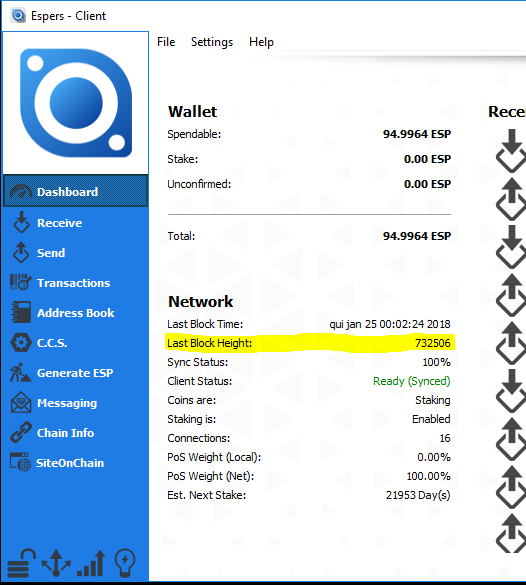
Task: Select the Stake row value 0.00 ESP
Action: coord(427,159)
